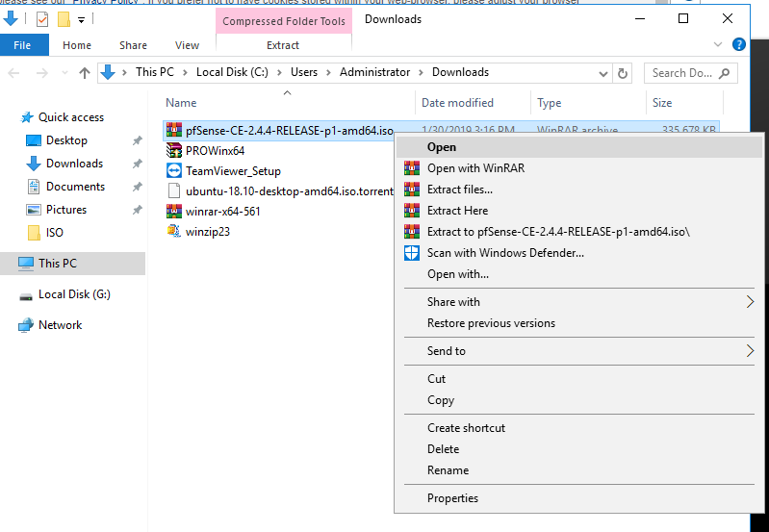
Task: Select the PROWinx64 archive icon
Action: (173, 150)
